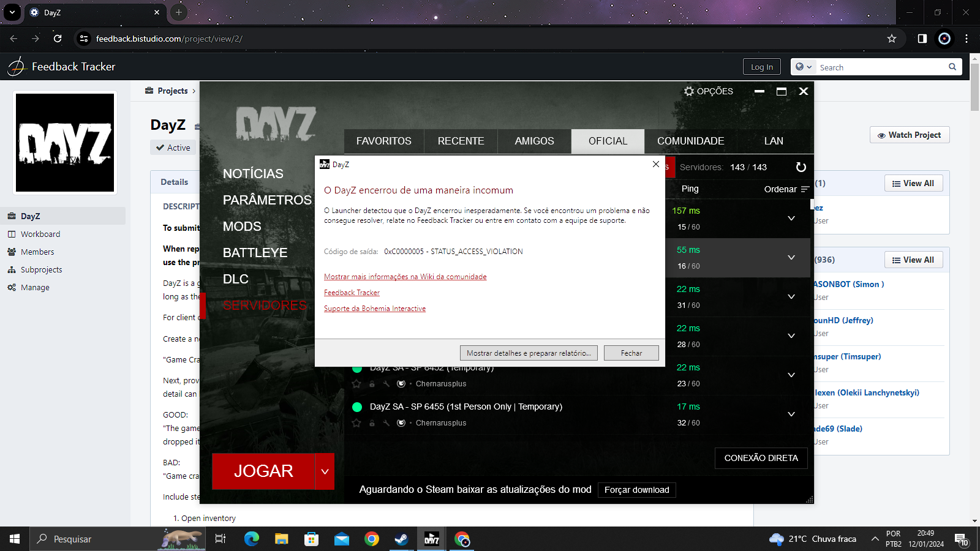Open the Feedback Tracker link in the dialog
Image resolution: width=980 pixels, height=551 pixels.
(x=352, y=293)
